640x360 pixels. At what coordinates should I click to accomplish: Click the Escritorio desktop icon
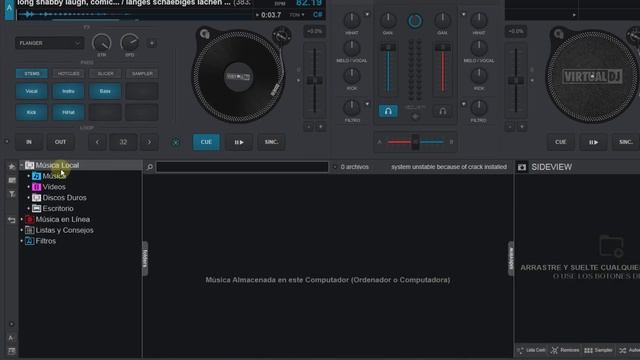[36, 209]
